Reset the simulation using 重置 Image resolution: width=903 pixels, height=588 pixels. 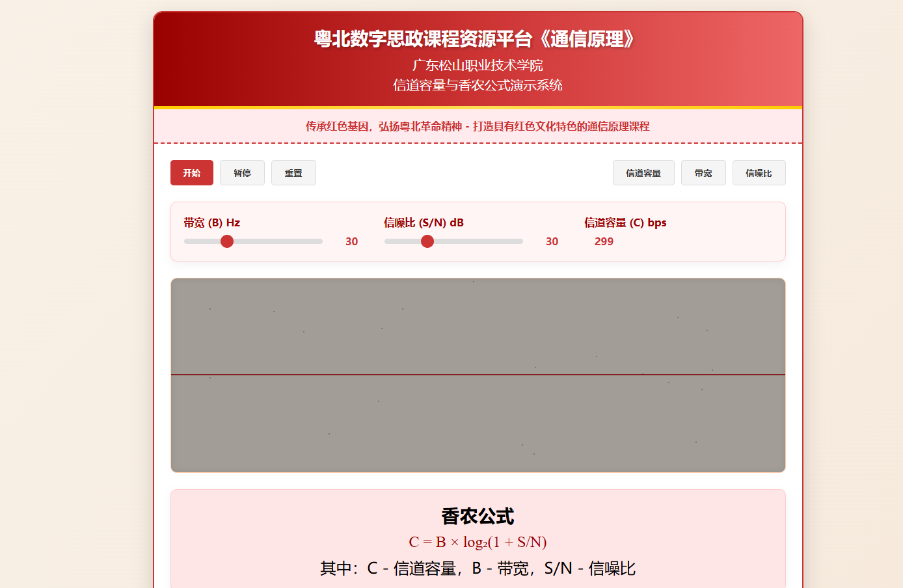(293, 173)
